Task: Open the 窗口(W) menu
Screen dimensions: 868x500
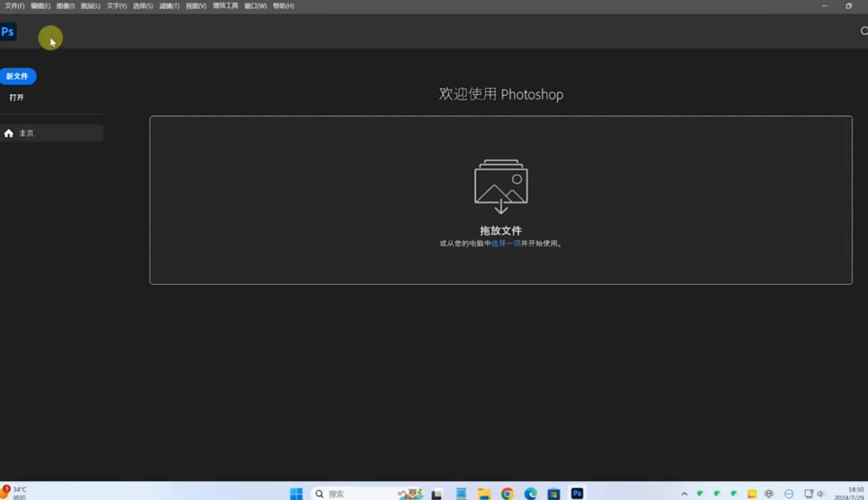Action: 256,6
